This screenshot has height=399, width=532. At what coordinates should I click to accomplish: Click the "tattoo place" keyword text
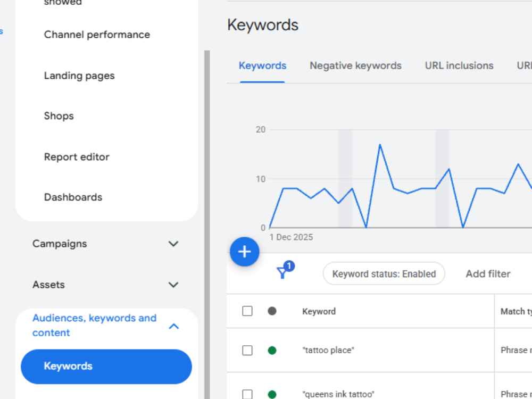[x=328, y=350]
